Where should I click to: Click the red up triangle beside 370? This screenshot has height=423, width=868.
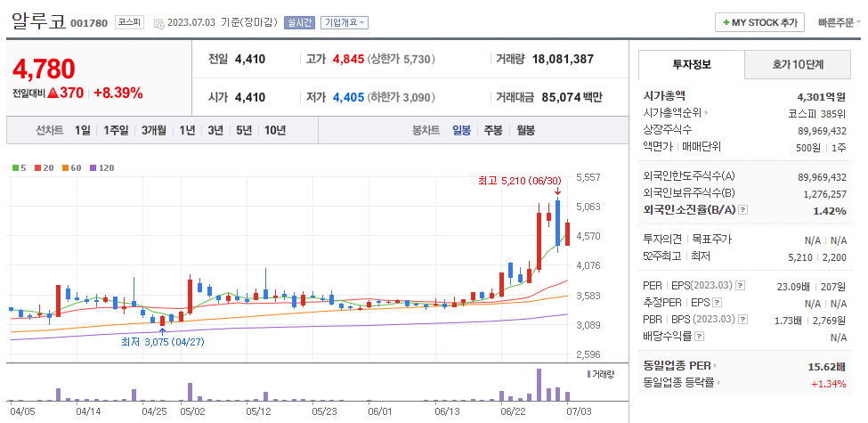[53, 93]
